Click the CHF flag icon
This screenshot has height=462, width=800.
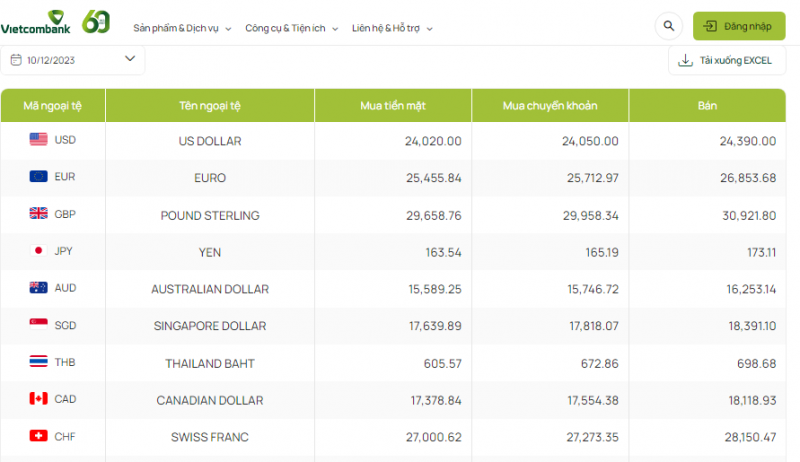pyautogui.click(x=39, y=436)
